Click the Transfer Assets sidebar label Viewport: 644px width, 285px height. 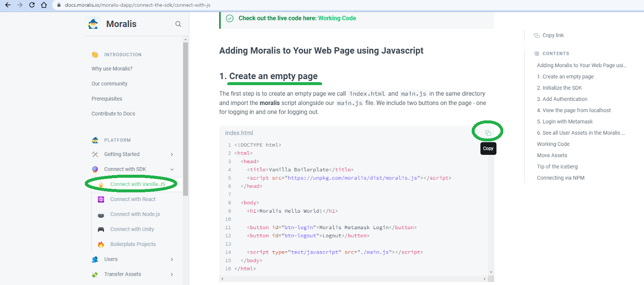[123, 275]
